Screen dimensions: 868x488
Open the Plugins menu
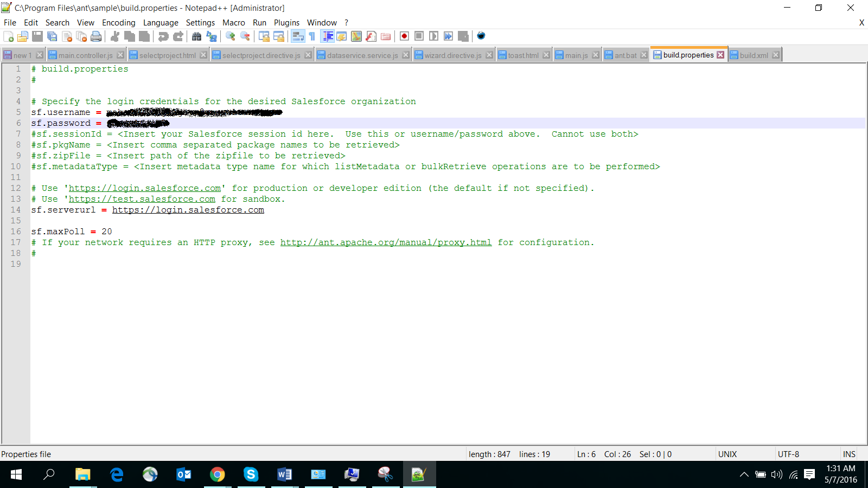click(286, 23)
